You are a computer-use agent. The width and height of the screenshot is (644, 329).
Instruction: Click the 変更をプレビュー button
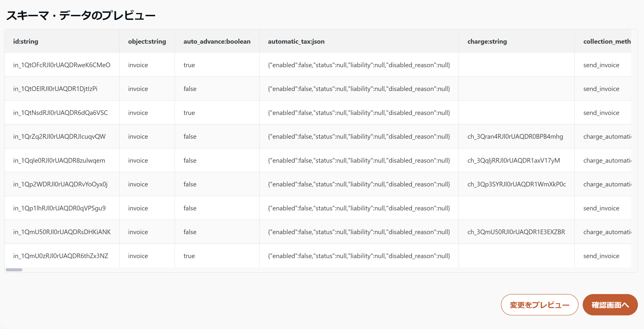click(539, 305)
